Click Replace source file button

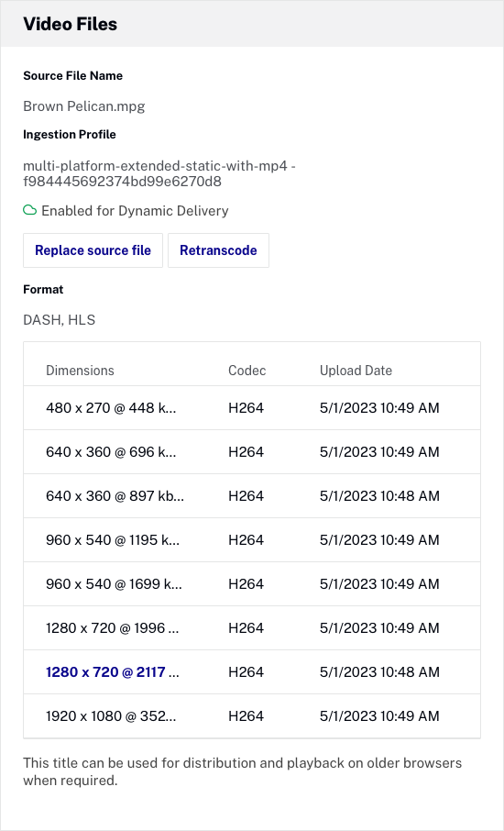pyautogui.click(x=93, y=250)
